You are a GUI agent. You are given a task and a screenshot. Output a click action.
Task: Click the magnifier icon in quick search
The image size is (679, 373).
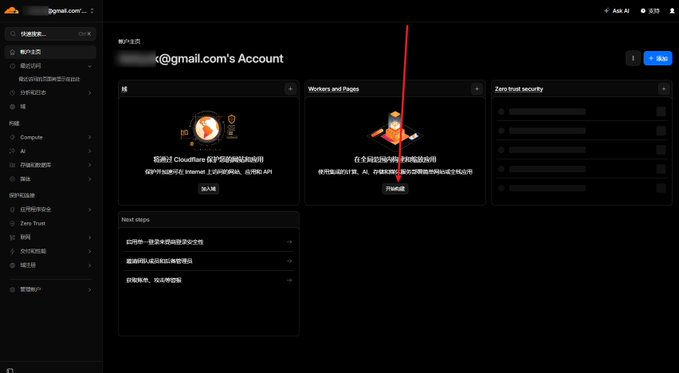(x=13, y=34)
